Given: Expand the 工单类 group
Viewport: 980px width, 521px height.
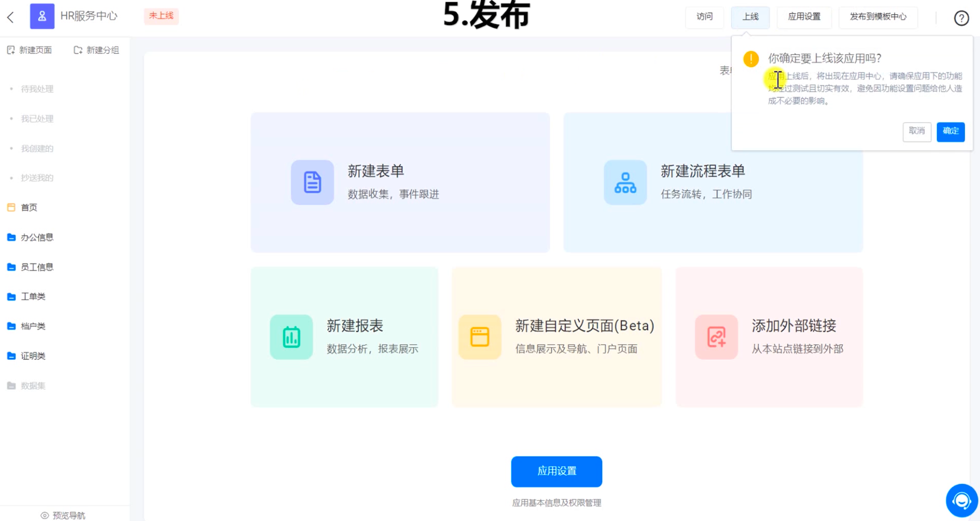Looking at the screenshot, I should tap(33, 297).
